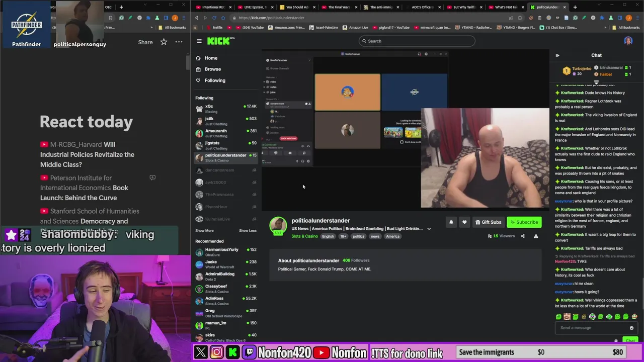
Task: Switch to 'The Final Years' browser tab
Action: [x=339, y=7]
